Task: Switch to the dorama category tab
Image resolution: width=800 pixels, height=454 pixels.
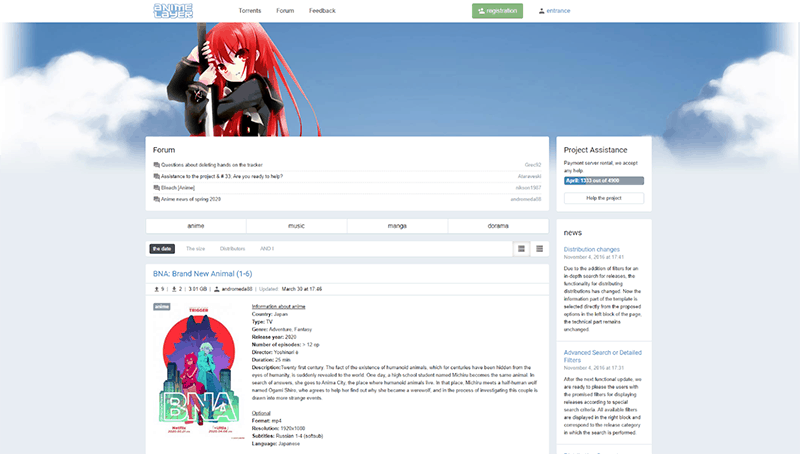Action: pyautogui.click(x=498, y=226)
